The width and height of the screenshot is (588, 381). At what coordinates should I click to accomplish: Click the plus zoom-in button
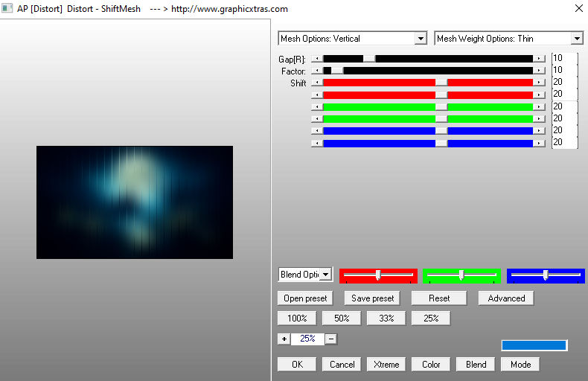point(284,339)
